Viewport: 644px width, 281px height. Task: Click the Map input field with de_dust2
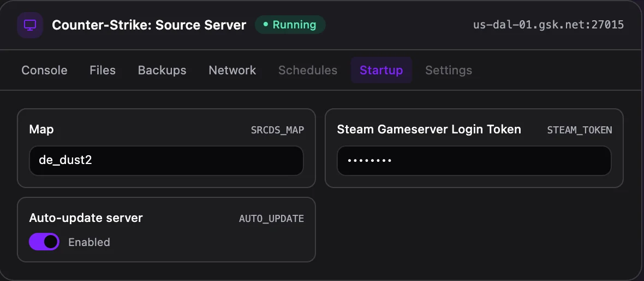coord(166,160)
